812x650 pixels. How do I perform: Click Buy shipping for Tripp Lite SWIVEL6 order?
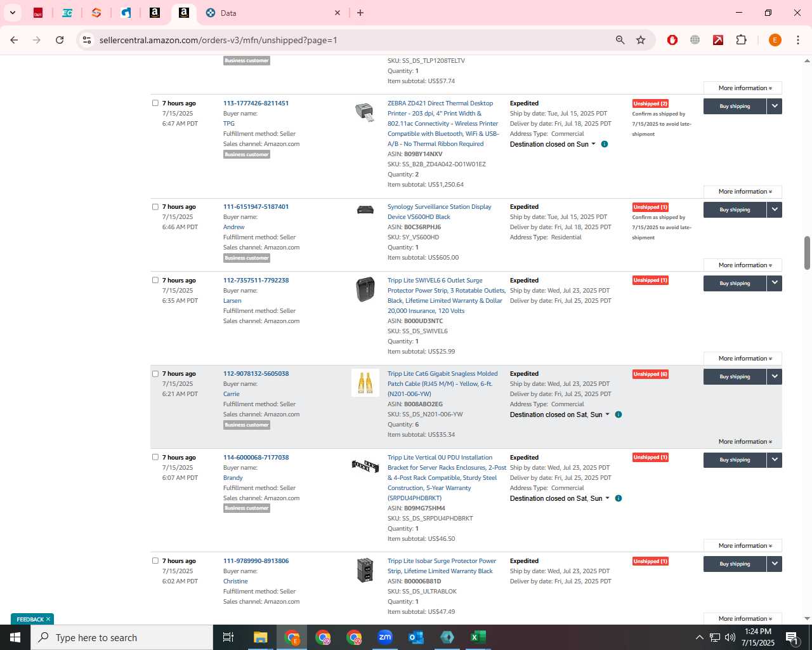tap(735, 283)
